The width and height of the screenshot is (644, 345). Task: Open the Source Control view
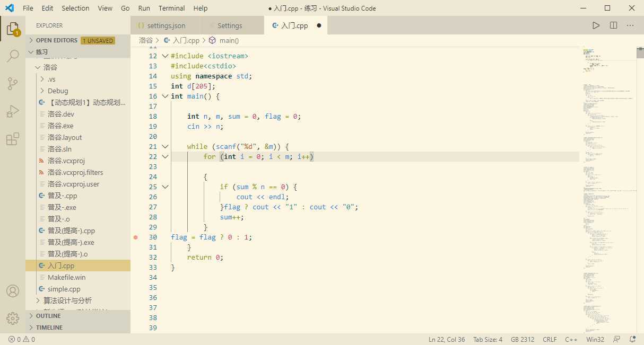(13, 84)
